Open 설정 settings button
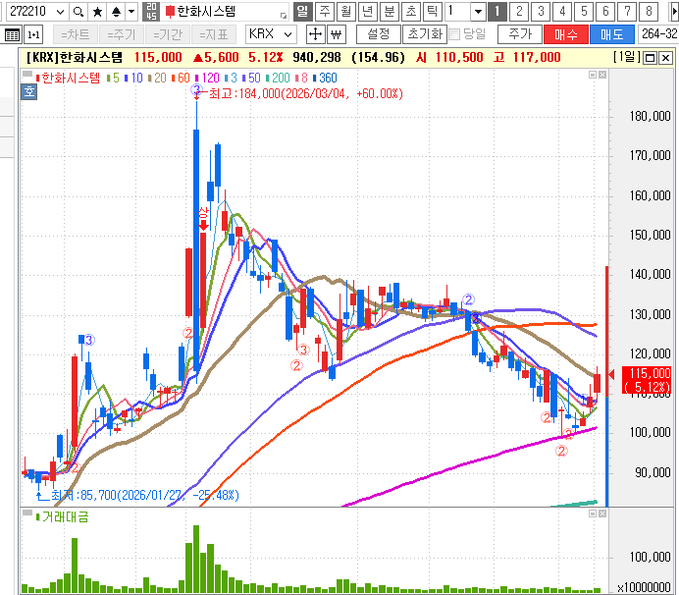 [x=378, y=34]
